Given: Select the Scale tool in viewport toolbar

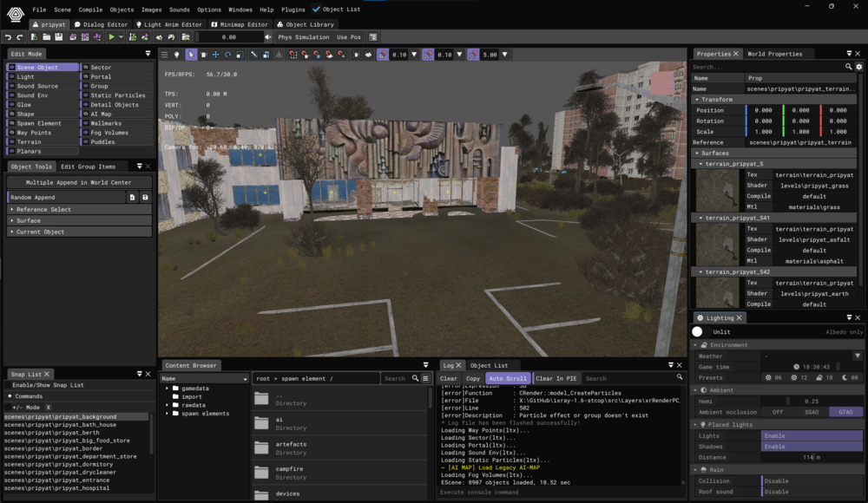Looking at the screenshot, I should (240, 55).
